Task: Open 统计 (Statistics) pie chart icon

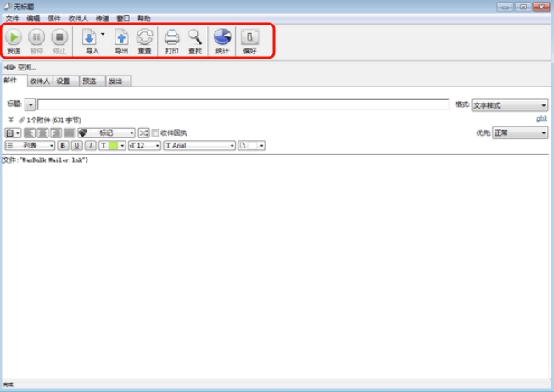Action: (x=222, y=36)
